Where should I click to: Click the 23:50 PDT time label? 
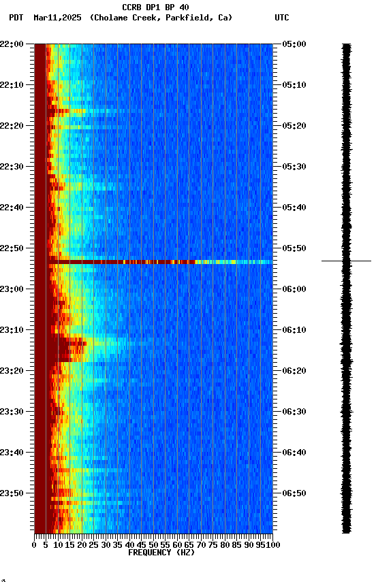click(12, 493)
